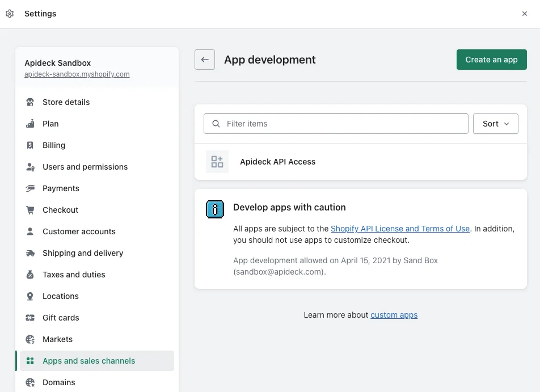Click the Users and permissions icon
Image resolution: width=540 pixels, height=392 pixels.
[x=30, y=167]
